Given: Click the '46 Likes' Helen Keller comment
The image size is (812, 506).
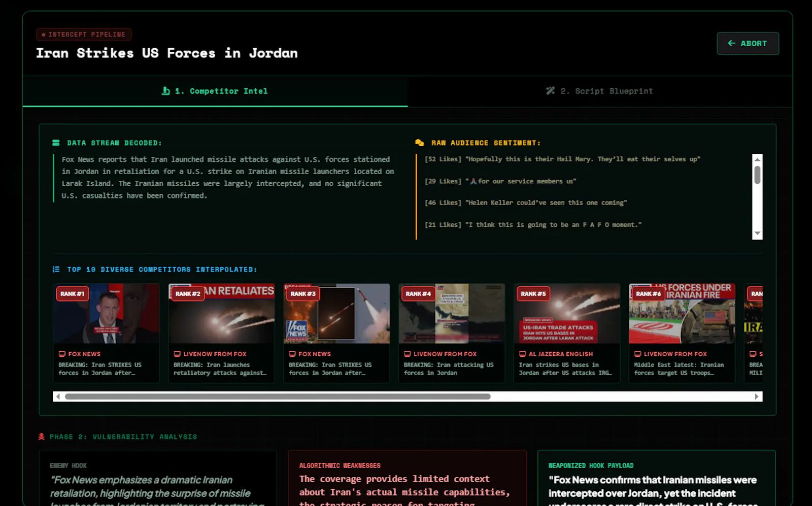Looking at the screenshot, I should pos(526,203).
